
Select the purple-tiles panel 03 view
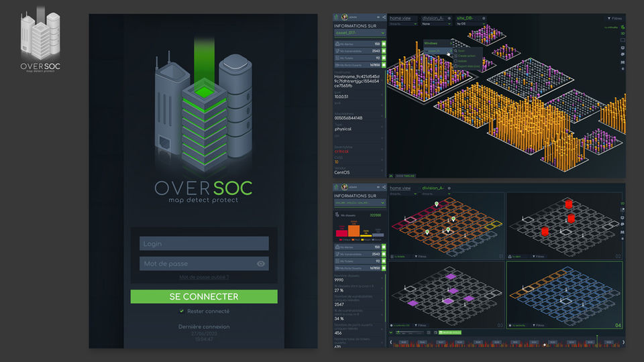[x=447, y=295]
